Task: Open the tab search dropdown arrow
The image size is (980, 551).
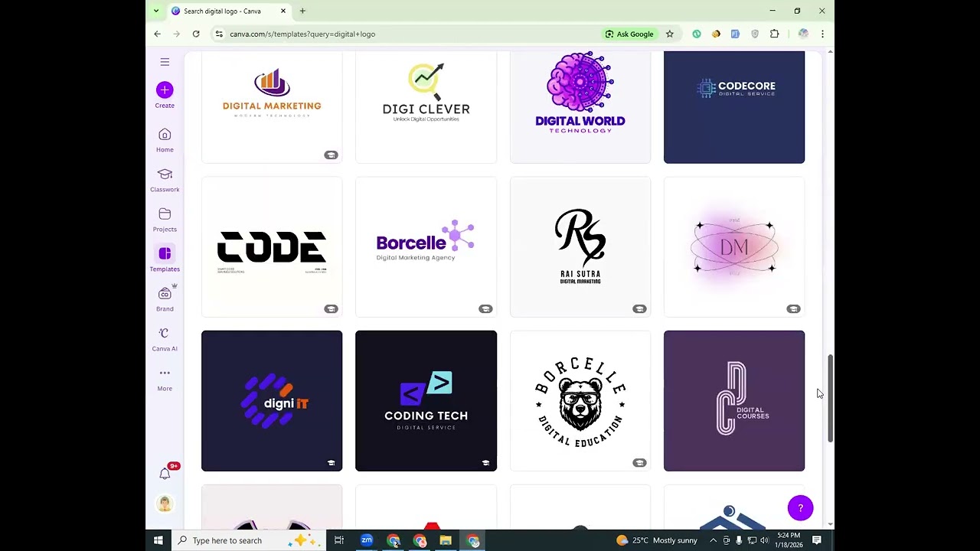Action: pyautogui.click(x=156, y=11)
